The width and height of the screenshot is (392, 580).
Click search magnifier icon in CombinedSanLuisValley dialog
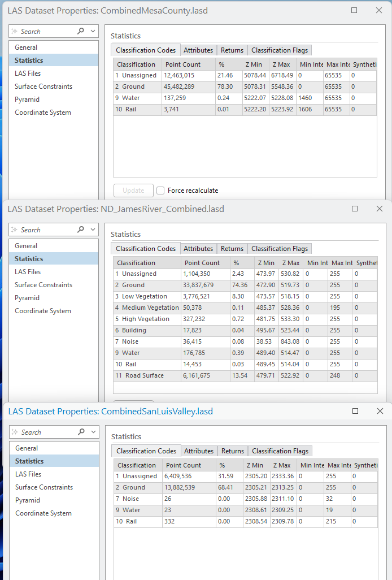point(81,432)
